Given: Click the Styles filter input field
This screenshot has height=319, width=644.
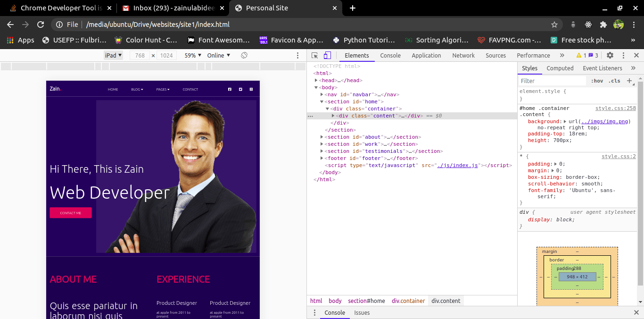Looking at the screenshot, I should click(553, 81).
